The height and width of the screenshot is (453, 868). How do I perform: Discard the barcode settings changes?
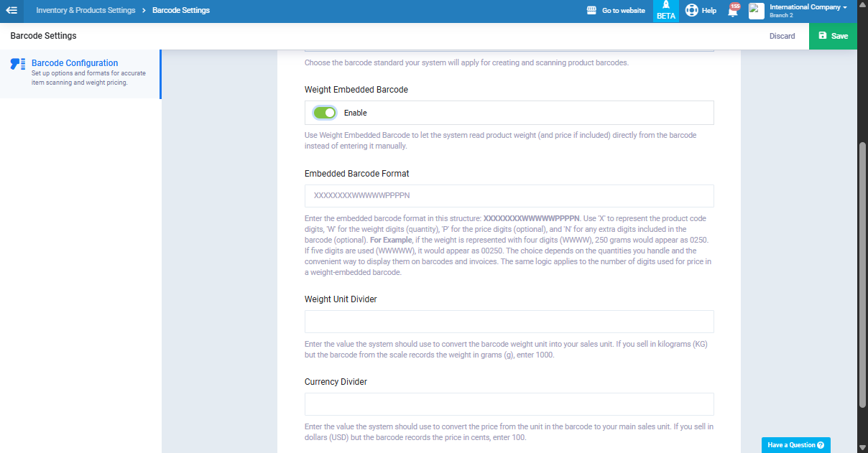pos(782,36)
